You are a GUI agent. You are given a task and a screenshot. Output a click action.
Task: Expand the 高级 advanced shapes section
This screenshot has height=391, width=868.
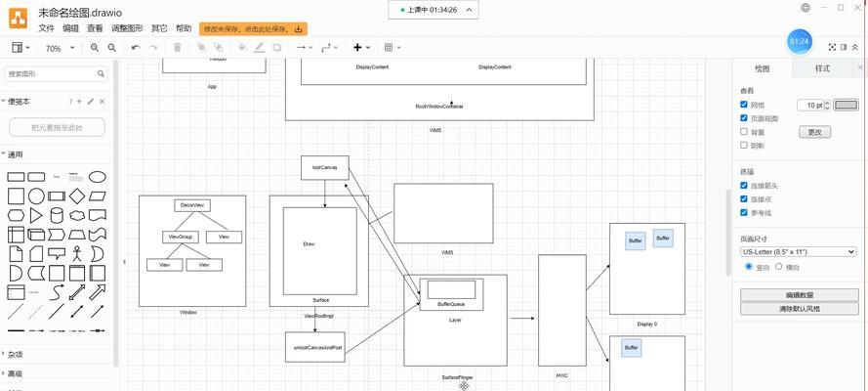point(14,373)
